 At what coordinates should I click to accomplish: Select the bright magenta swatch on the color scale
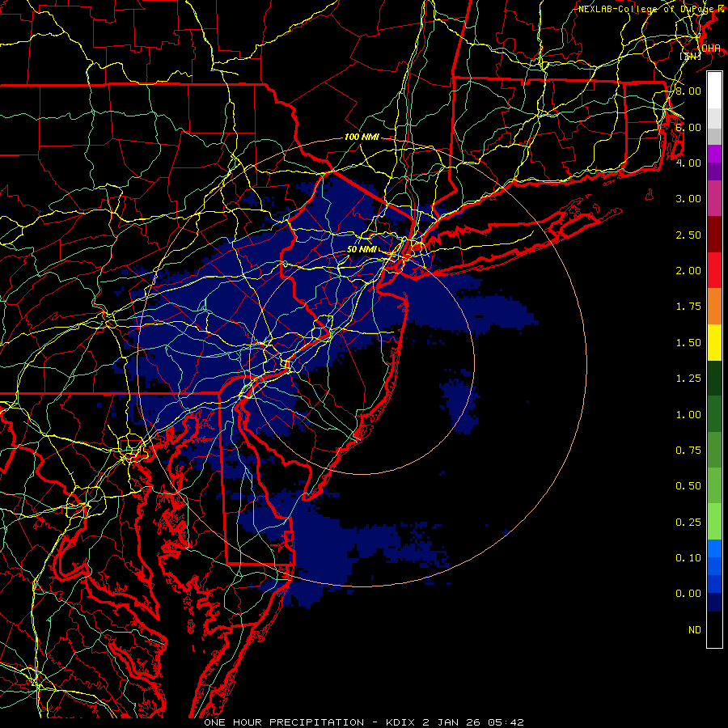point(714,154)
